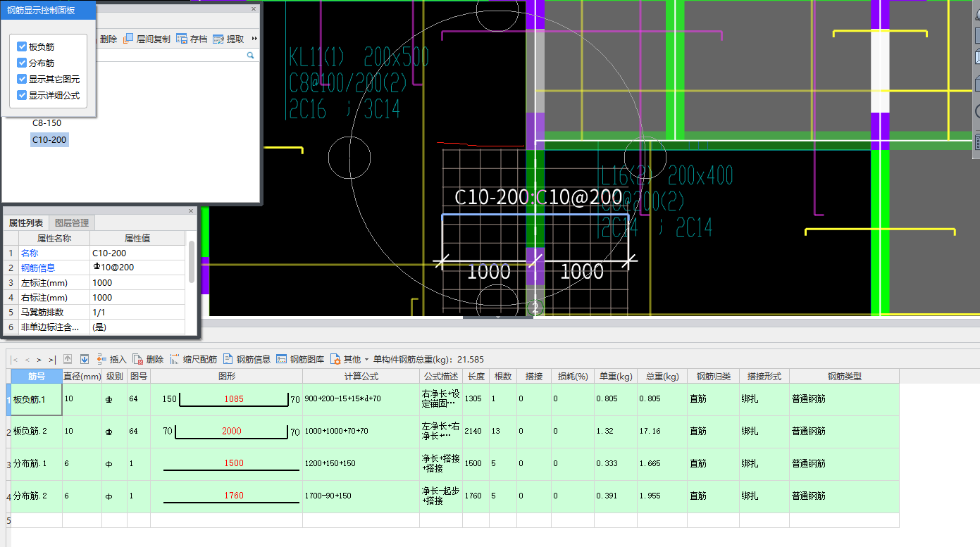Click empty row 5 number cell

point(8,520)
